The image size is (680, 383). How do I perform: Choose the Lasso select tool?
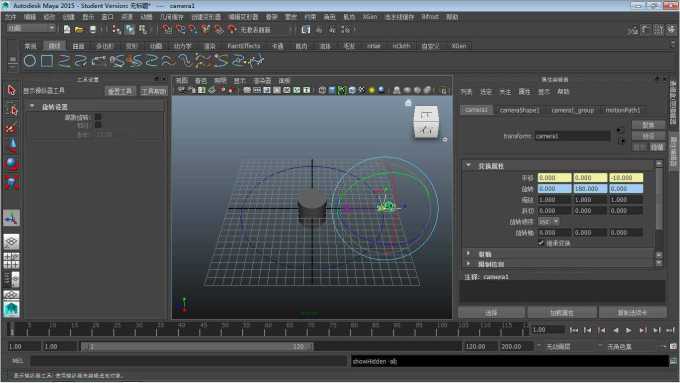coord(12,110)
